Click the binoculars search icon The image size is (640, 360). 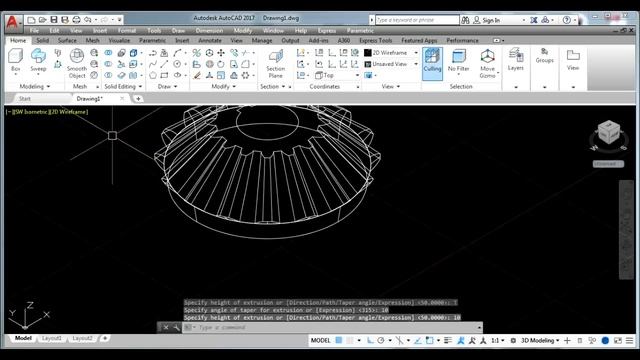(465, 20)
